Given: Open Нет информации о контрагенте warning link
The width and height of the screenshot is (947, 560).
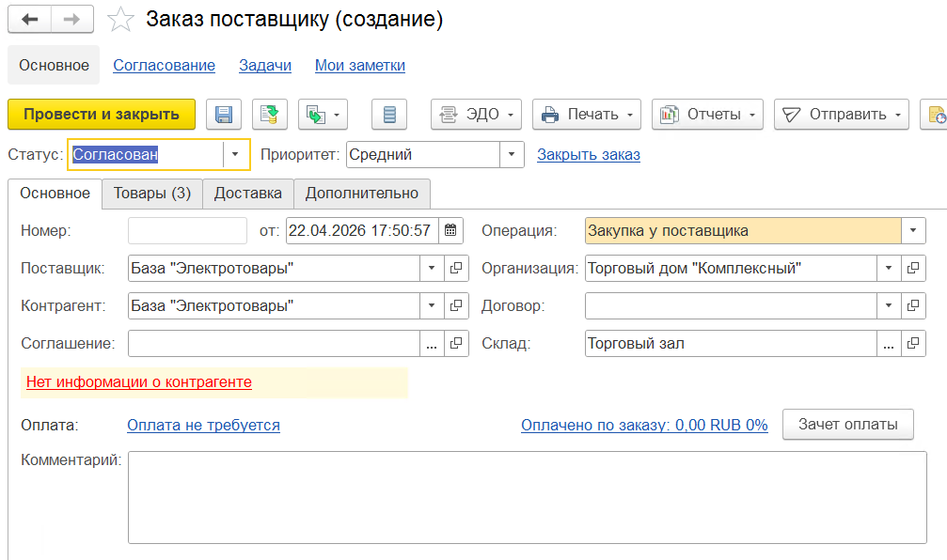Looking at the screenshot, I should coord(139,382).
